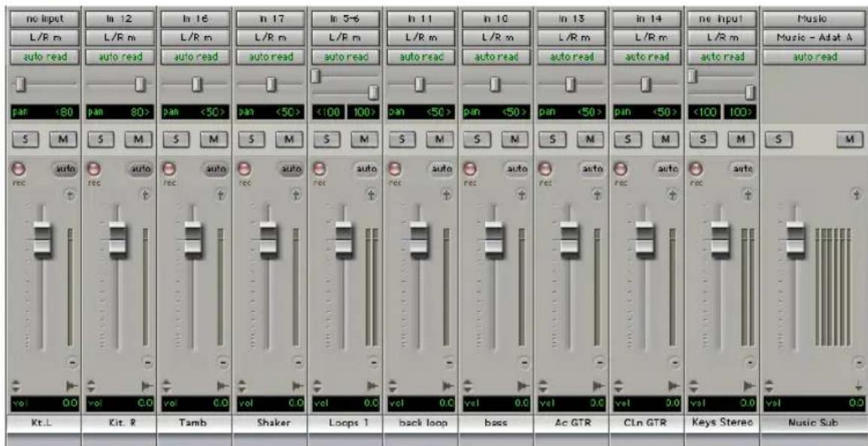Arm the Keys Stereo track's rec button
The height and width of the screenshot is (446, 868).
(695, 168)
